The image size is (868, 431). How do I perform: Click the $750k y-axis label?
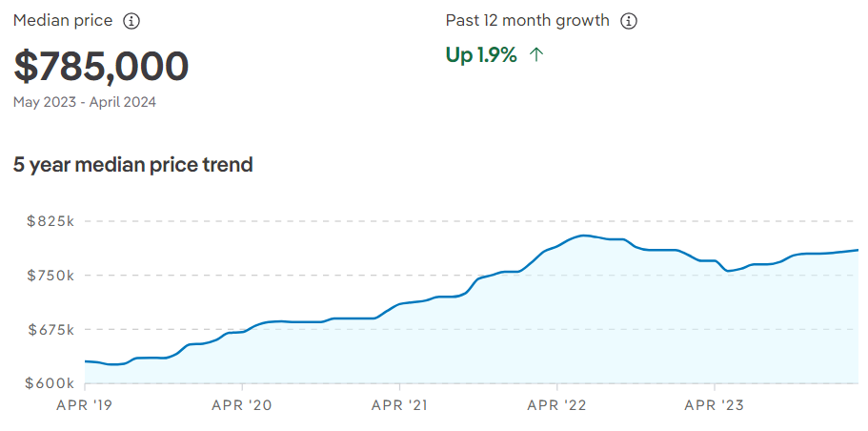click(x=50, y=276)
